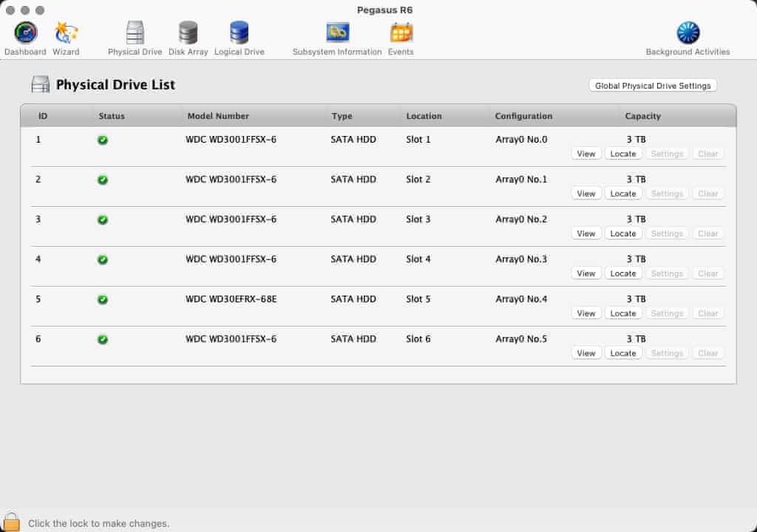Screen dimensions: 757x532
Task: Go to the Logical Drive section
Action: (x=239, y=33)
